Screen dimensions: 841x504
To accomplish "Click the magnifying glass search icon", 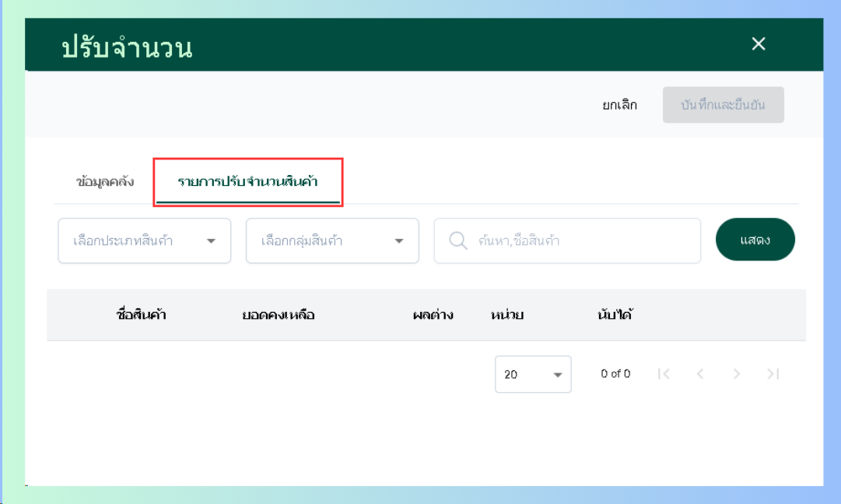I will pyautogui.click(x=458, y=240).
